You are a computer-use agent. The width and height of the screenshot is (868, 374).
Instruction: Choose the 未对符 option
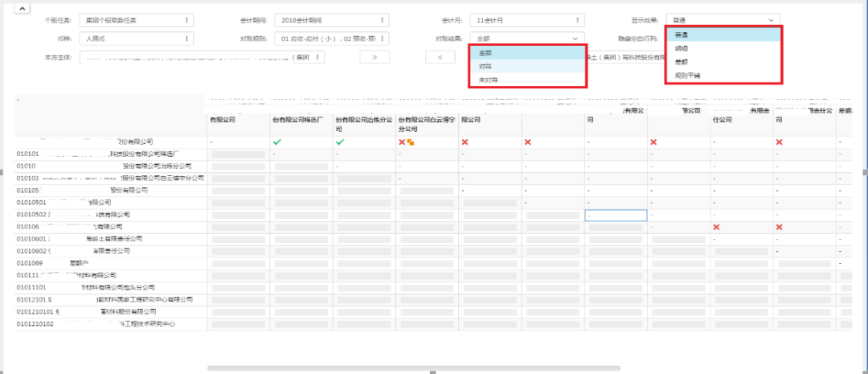(x=527, y=80)
